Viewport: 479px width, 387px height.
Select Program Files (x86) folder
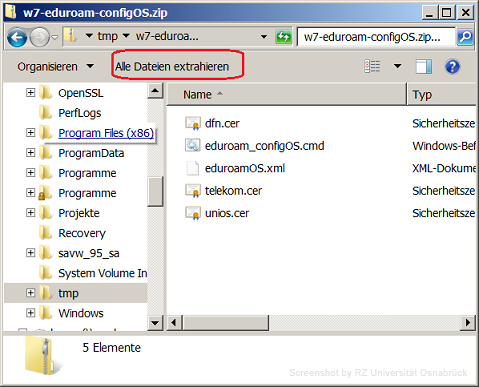tap(106, 133)
